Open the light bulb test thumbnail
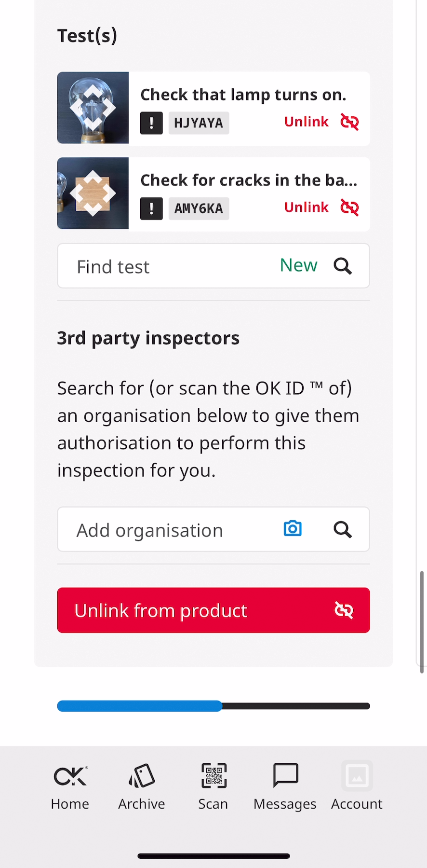This screenshot has width=427, height=868. coord(93,108)
